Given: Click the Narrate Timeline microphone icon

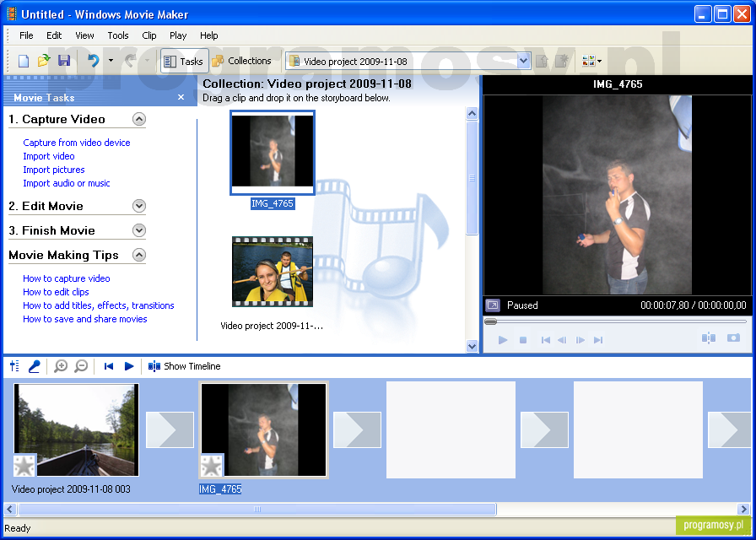Looking at the screenshot, I should [x=34, y=366].
